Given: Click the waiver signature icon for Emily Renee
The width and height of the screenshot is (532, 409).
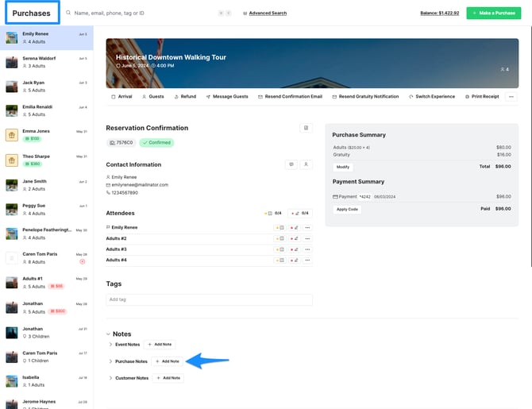Looking at the screenshot, I should click(x=294, y=228).
